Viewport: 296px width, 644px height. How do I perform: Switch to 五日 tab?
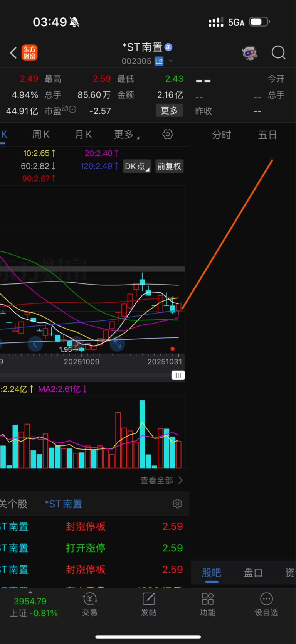click(267, 135)
